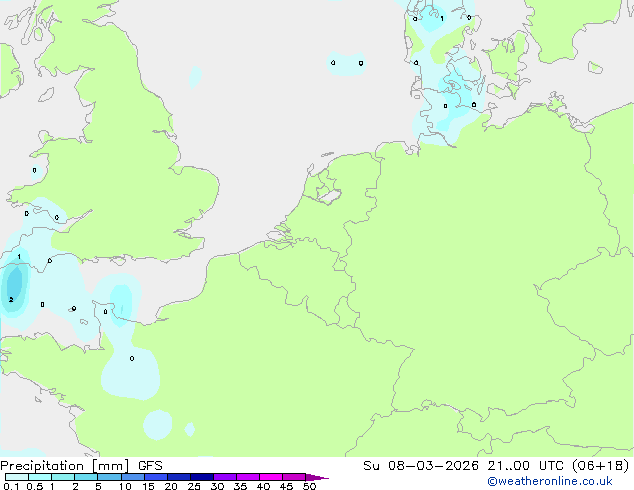Click the '0.1' legend label
The height and width of the screenshot is (490, 634).
pos(11,486)
